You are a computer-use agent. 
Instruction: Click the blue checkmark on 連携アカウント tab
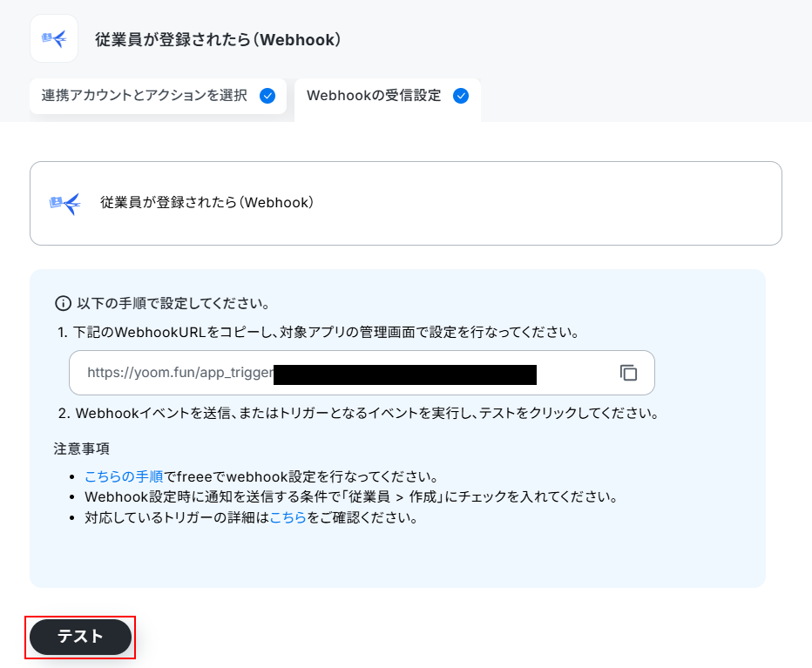267,96
